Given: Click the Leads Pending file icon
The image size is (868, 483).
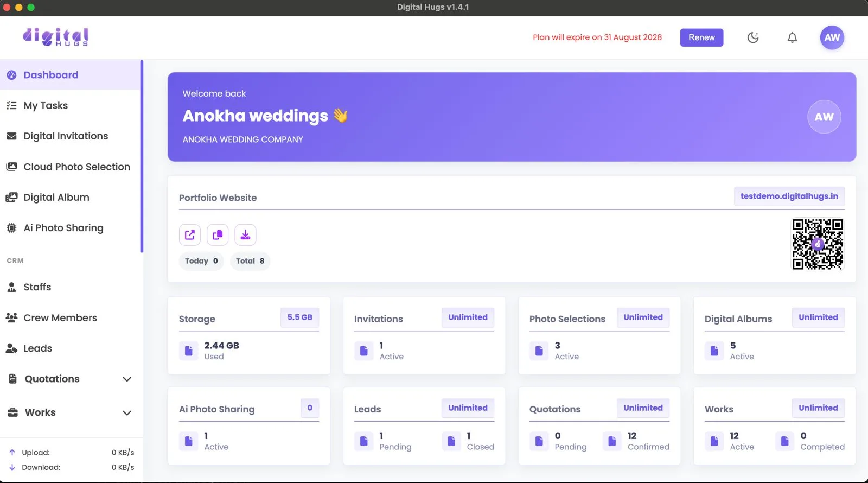Looking at the screenshot, I should 364,441.
